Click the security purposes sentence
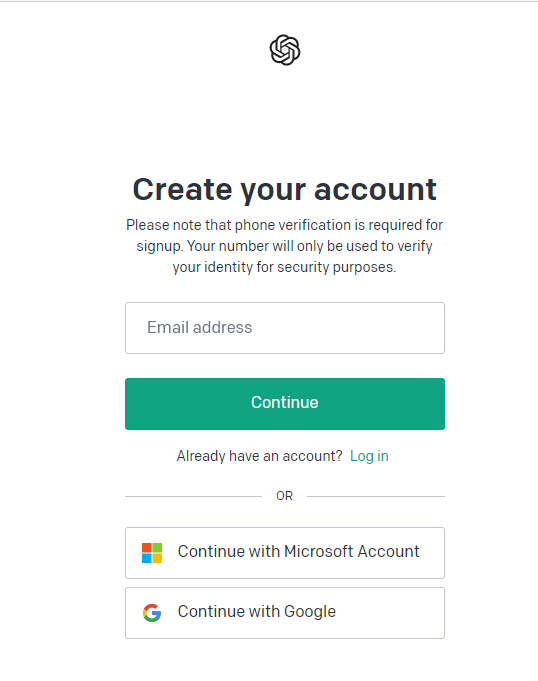Image resolution: width=538 pixels, height=681 pixels. pos(284,256)
